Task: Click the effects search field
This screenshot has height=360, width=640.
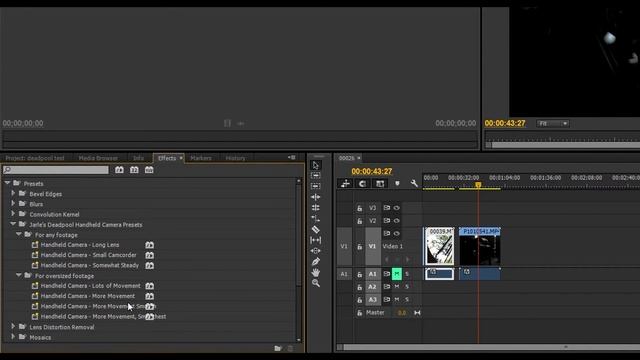Action: (56, 170)
